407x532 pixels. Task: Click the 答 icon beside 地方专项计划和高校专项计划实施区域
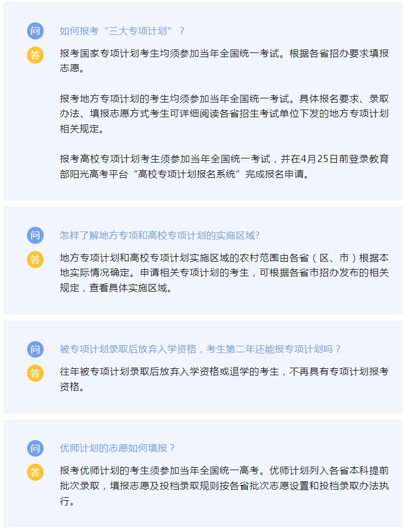tap(35, 260)
